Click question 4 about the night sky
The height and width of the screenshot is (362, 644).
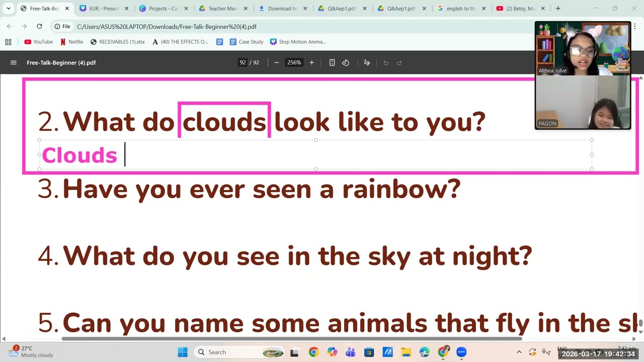pyautogui.click(x=285, y=256)
